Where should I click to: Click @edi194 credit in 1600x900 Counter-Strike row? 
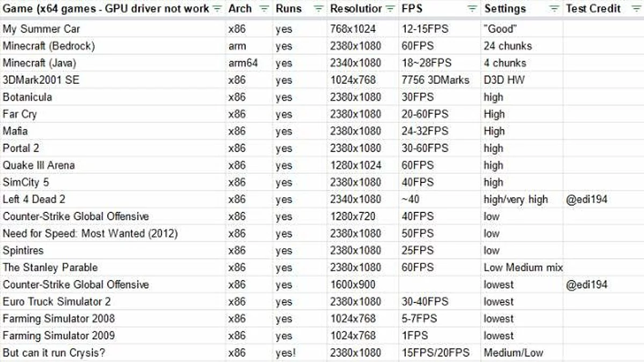click(587, 285)
